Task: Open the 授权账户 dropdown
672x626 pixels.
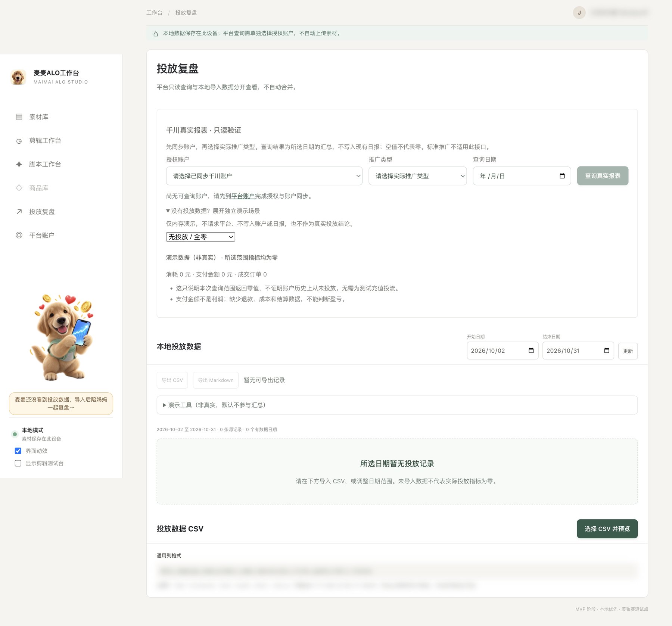Action: 264,176
